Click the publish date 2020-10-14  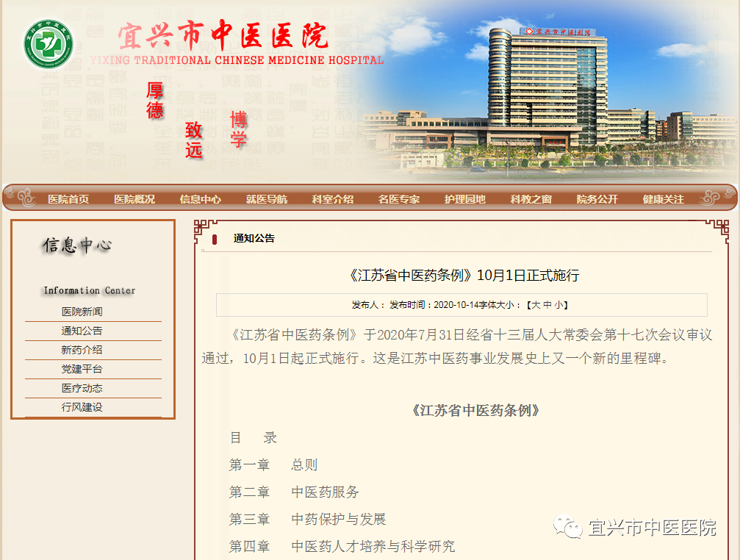click(456, 305)
